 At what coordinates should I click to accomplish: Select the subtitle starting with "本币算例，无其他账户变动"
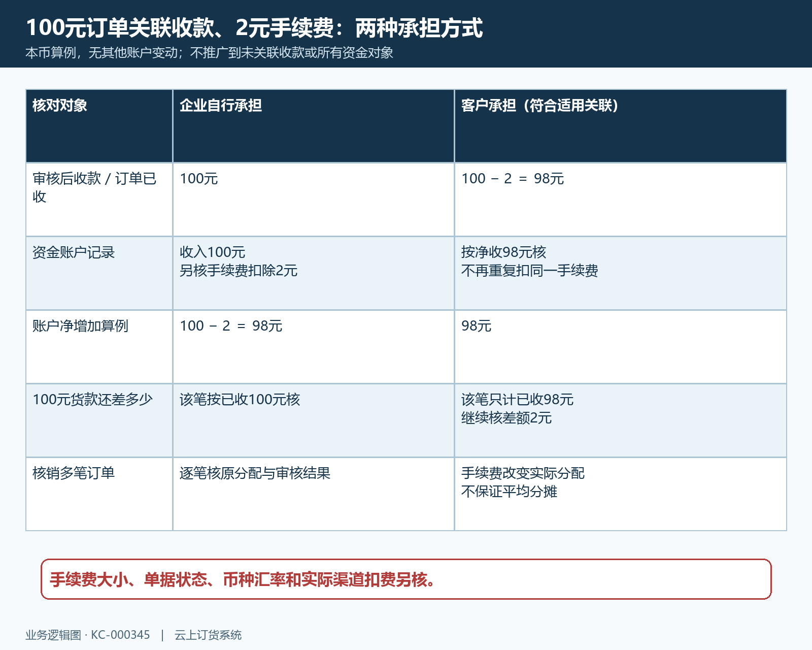[210, 53]
